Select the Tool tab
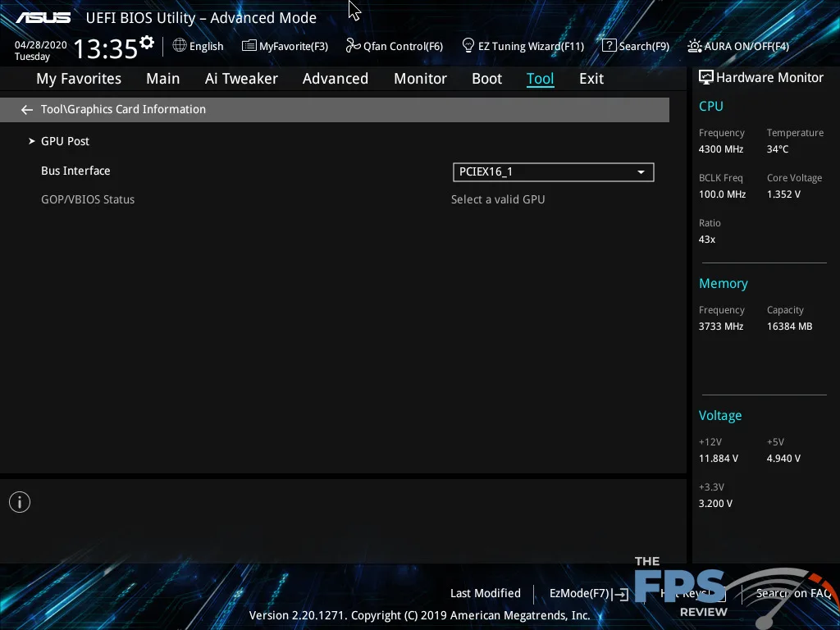Screen dimensions: 840x630 tap(540, 79)
